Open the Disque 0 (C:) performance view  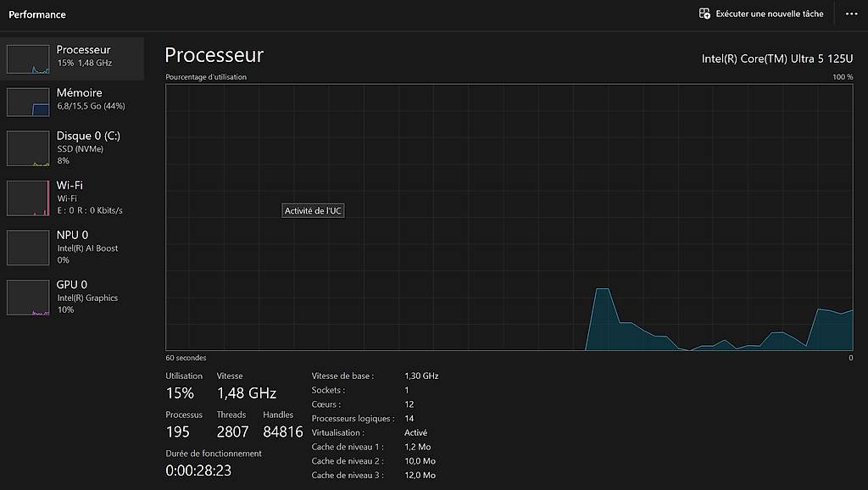tap(88, 136)
